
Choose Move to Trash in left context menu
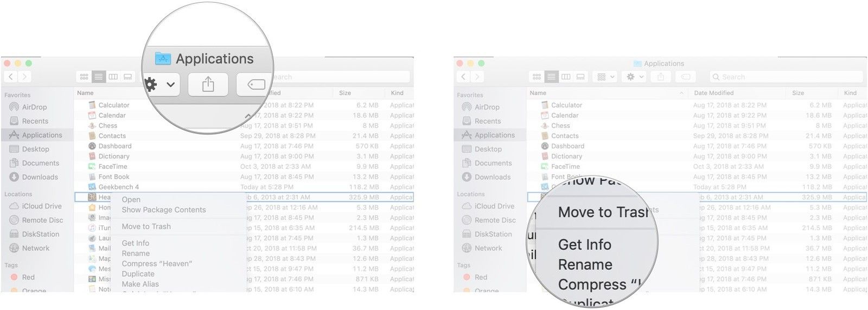[x=146, y=226]
